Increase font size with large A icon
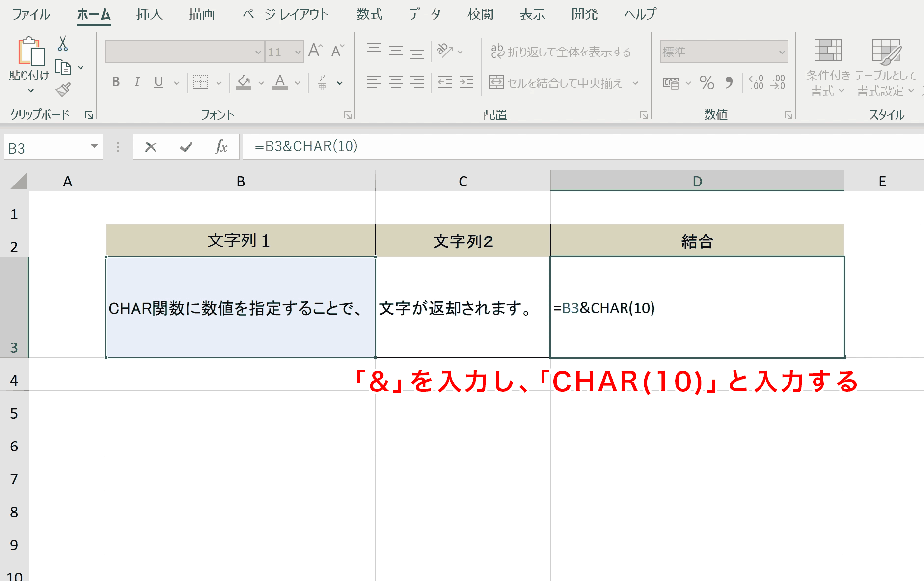Viewport: 924px width, 581px height. point(315,51)
